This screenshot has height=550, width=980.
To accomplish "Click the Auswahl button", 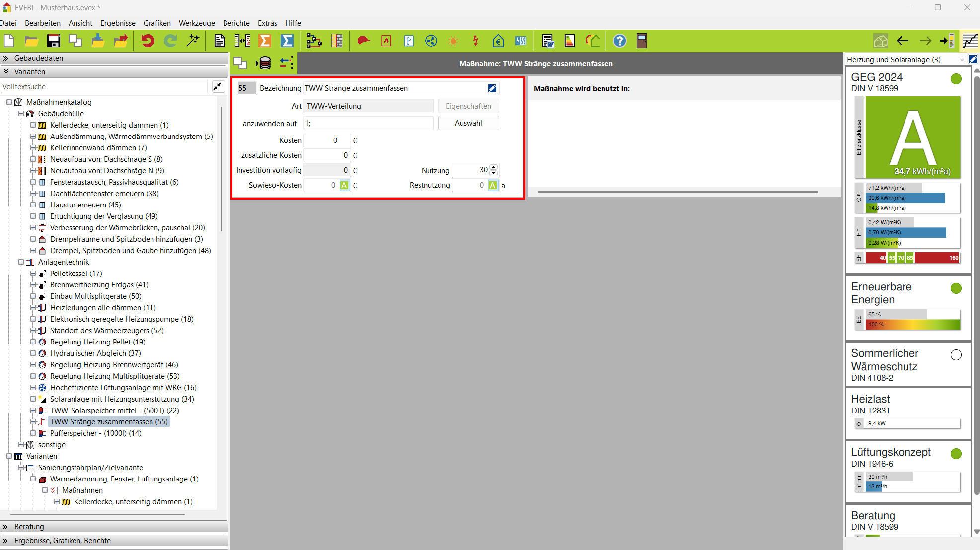I will [468, 123].
